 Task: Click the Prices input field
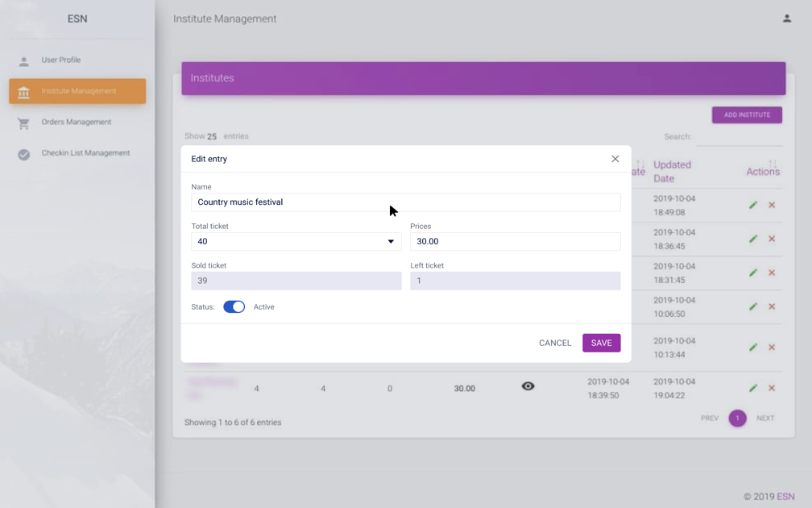[x=515, y=241]
